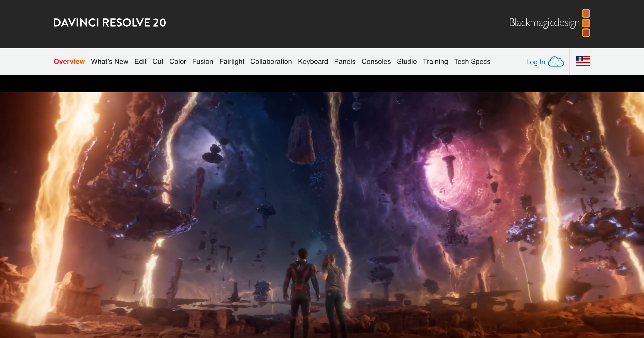Viewport: 644px width, 338px height.
Task: Click the Blackmagic Design logo
Action: [550, 23]
